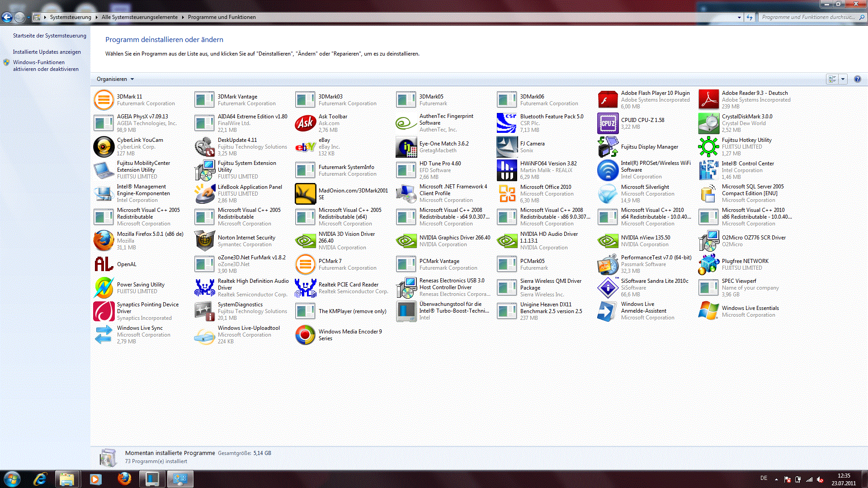Open the help question mark button
Image resolution: width=868 pixels, height=488 pixels.
[x=857, y=79]
